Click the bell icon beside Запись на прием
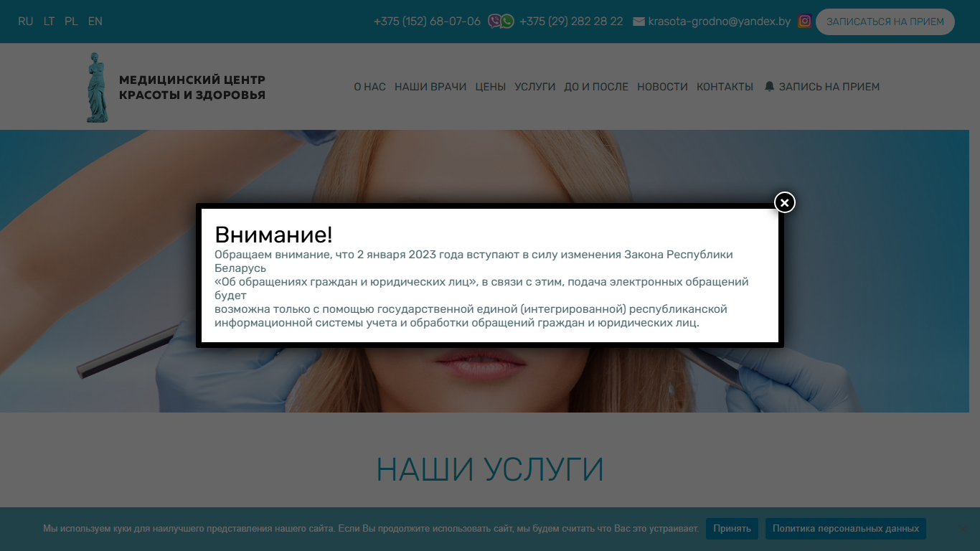Viewport: 980px width, 551px height. [x=770, y=87]
